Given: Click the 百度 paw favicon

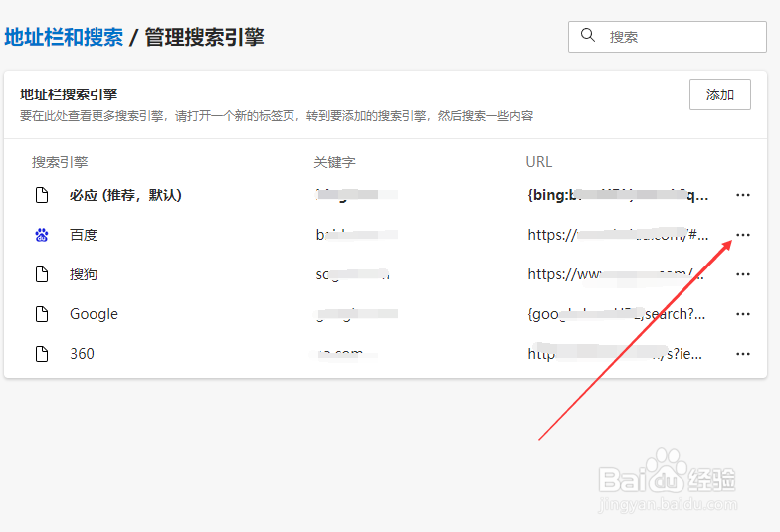Looking at the screenshot, I should 42,235.
